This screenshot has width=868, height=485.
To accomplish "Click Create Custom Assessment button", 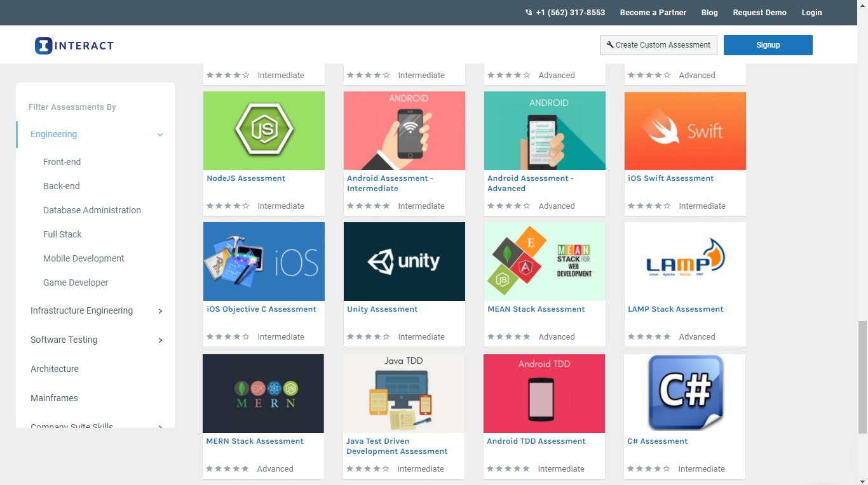I will click(x=658, y=45).
